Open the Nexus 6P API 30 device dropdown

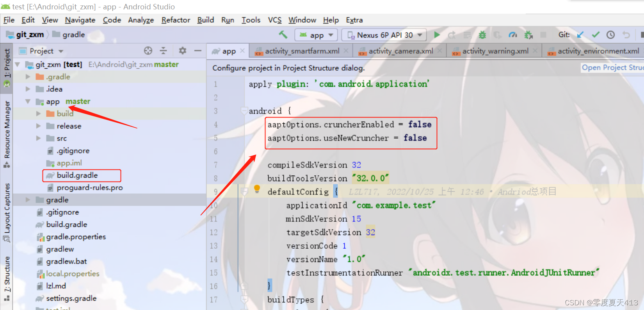pos(384,35)
